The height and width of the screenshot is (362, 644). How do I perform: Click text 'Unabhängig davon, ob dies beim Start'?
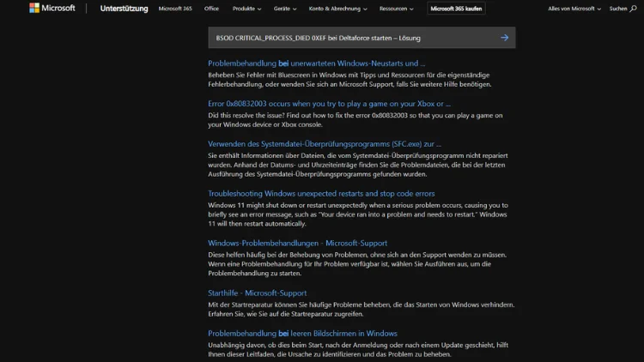pos(265,345)
